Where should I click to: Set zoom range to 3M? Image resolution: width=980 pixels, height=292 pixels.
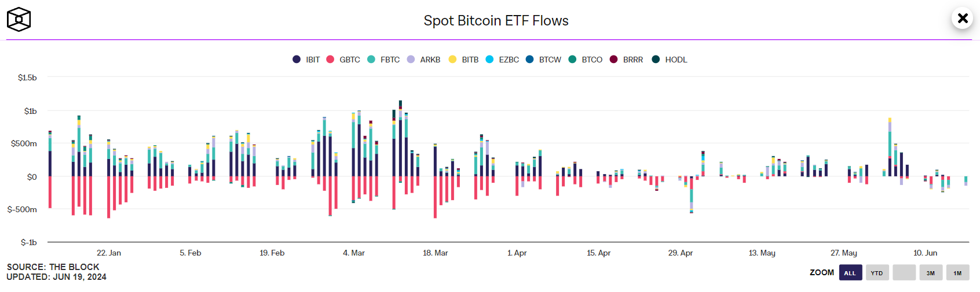tap(930, 273)
